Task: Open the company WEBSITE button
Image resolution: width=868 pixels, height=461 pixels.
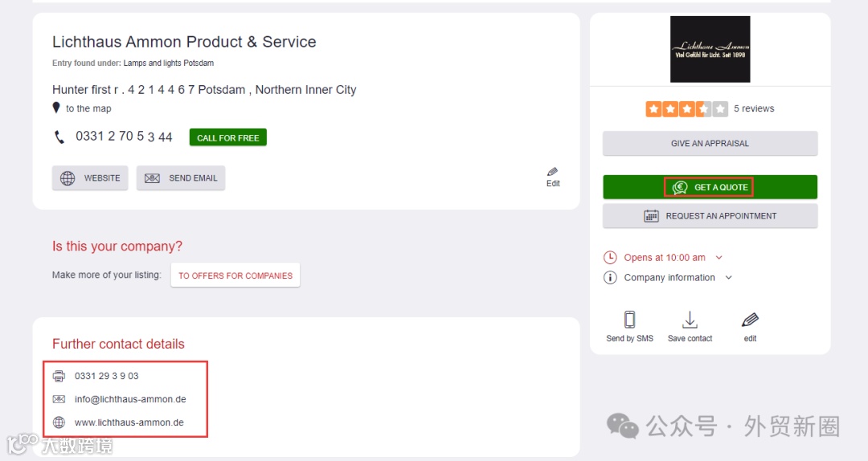Action: point(90,178)
